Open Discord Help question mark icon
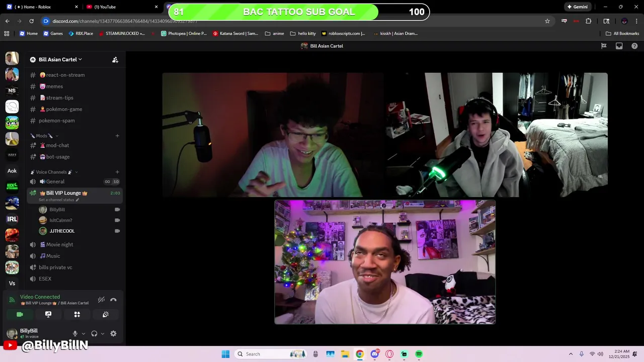The image size is (644, 362). [634, 46]
